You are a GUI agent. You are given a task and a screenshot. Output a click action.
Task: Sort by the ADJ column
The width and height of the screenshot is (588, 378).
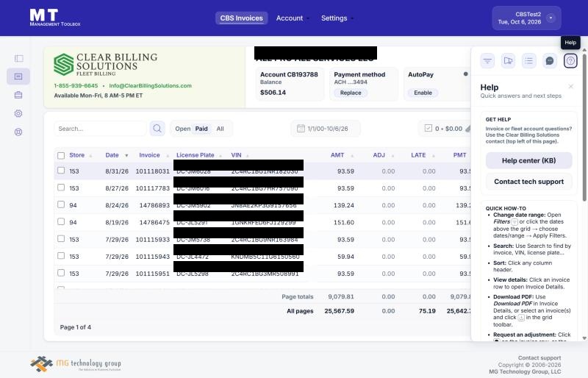pos(379,155)
